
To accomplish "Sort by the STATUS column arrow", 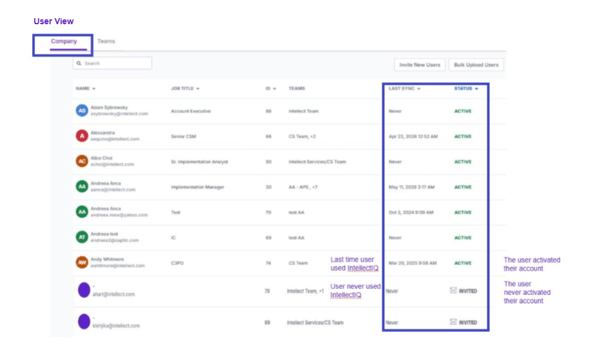I will (476, 89).
